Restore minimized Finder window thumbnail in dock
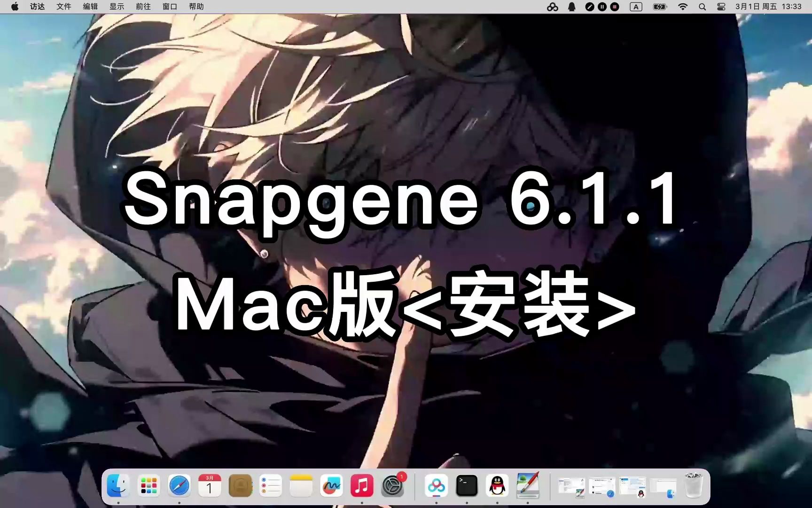Viewport: 812px width, 508px height. point(663,488)
